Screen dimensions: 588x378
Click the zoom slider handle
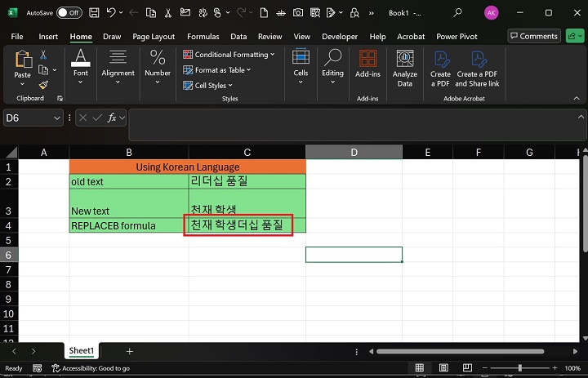[521, 368]
